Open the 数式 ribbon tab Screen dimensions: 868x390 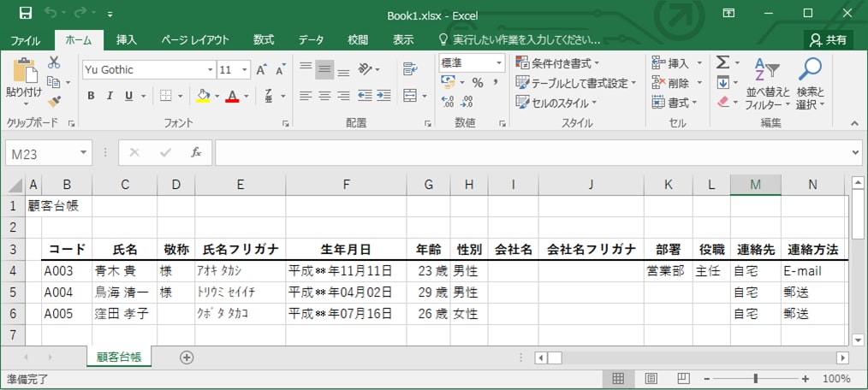[x=263, y=39]
